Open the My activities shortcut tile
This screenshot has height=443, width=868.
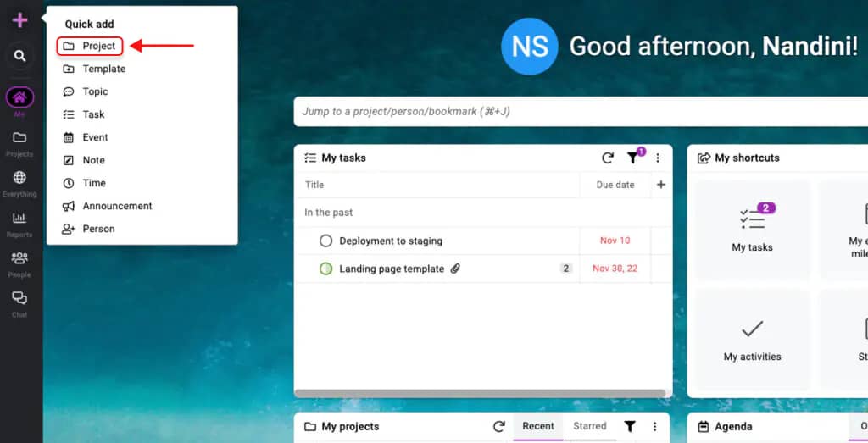click(x=752, y=339)
